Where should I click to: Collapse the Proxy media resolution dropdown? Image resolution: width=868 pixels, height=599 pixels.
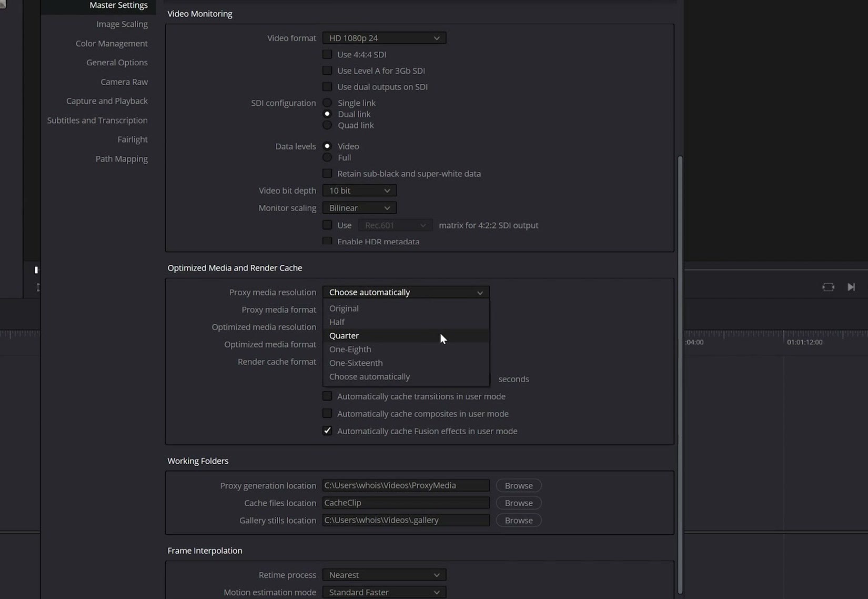(x=406, y=292)
